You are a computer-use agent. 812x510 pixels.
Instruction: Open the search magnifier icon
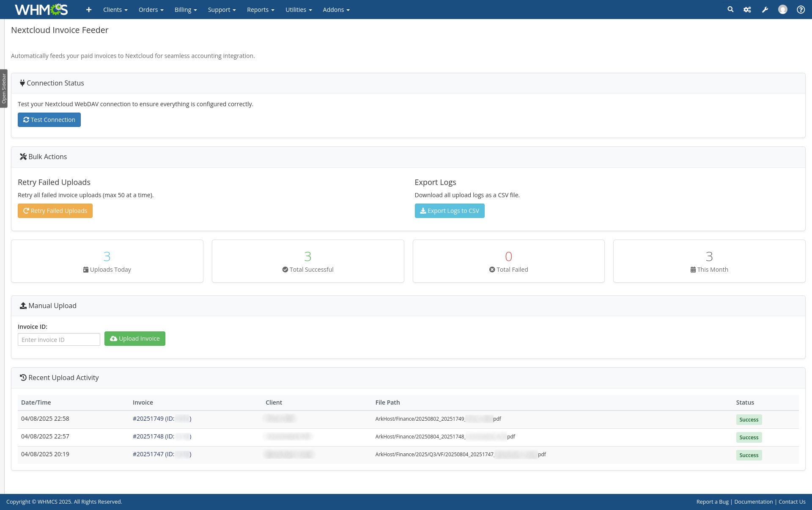(x=730, y=9)
